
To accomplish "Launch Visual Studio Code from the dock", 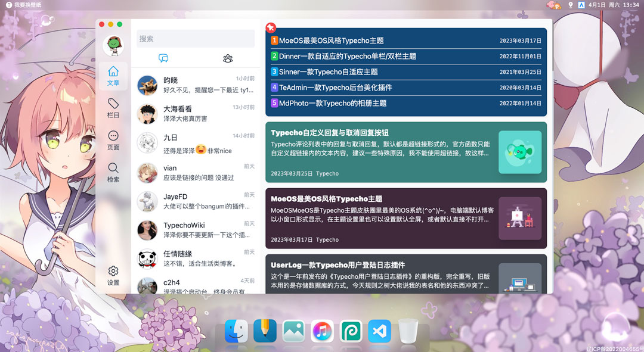I will [x=379, y=331].
